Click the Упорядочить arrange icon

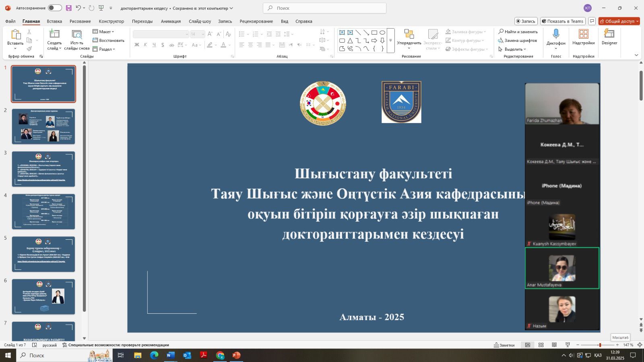tap(409, 34)
